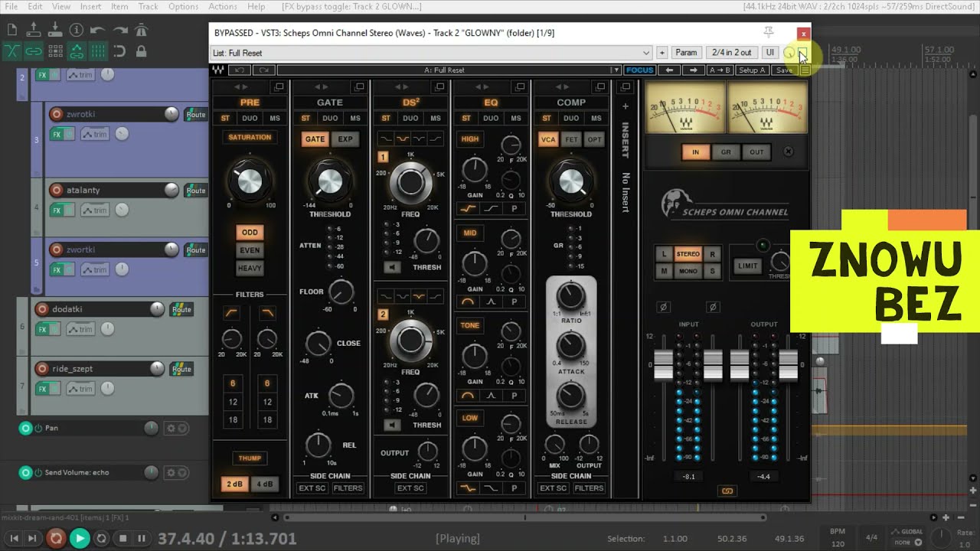Click the plugin's Undo arrow button
Image resolution: width=980 pixels, height=551 pixels.
click(240, 70)
